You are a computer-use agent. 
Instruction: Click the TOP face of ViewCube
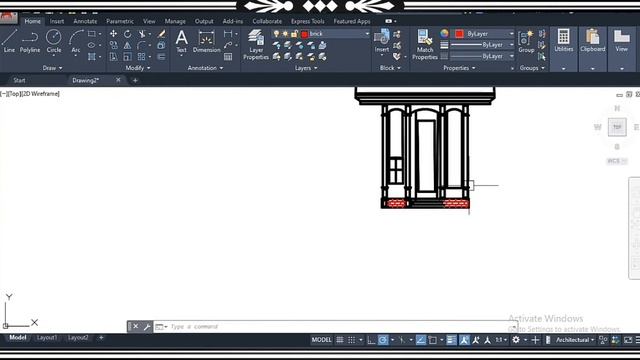pos(617,127)
